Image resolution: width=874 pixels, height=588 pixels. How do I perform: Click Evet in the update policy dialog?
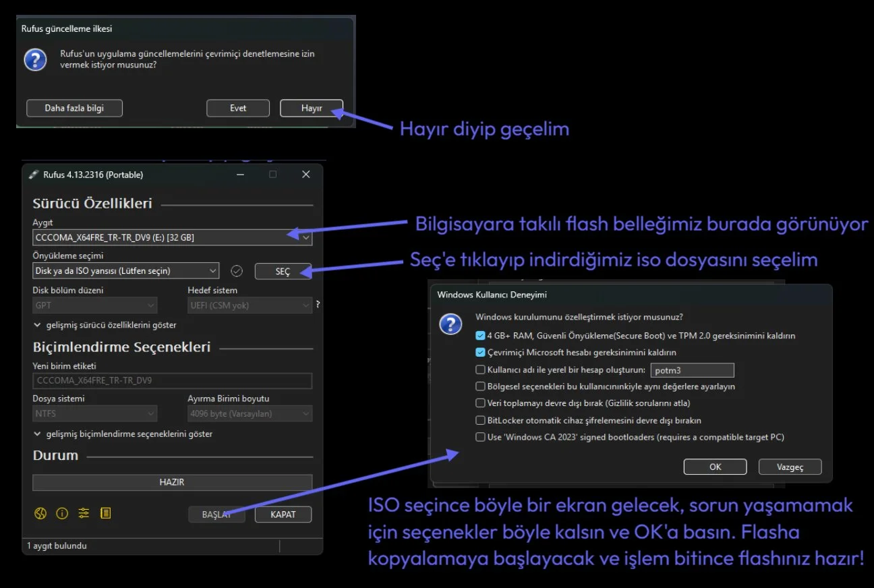pos(238,108)
